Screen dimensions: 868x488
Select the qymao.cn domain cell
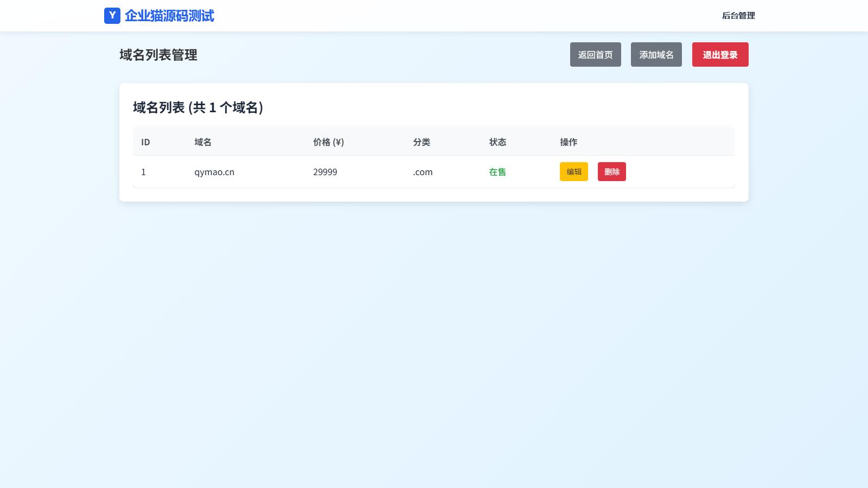click(214, 172)
